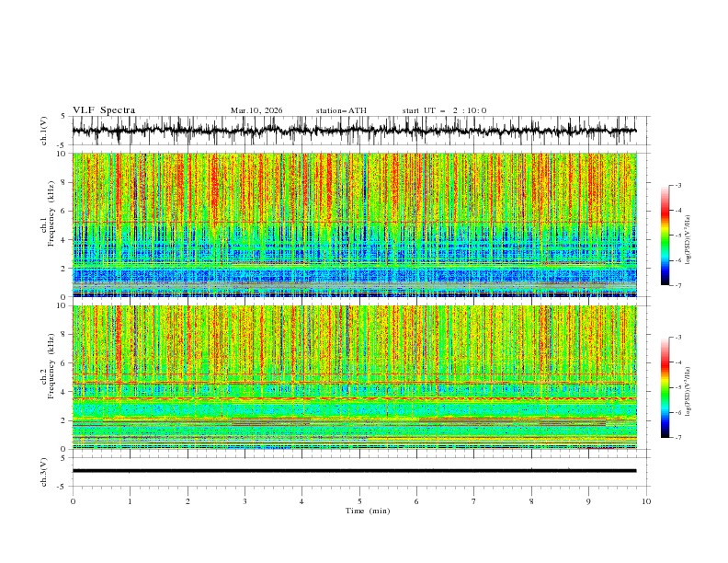Click the "6" tick on the time axis
The image size is (728, 563).
(416, 501)
